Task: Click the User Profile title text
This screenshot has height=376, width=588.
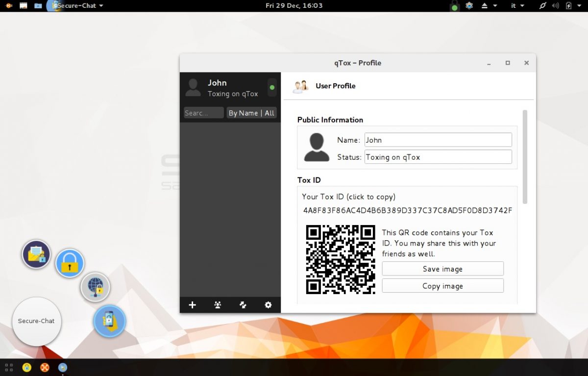Action: 336,86
